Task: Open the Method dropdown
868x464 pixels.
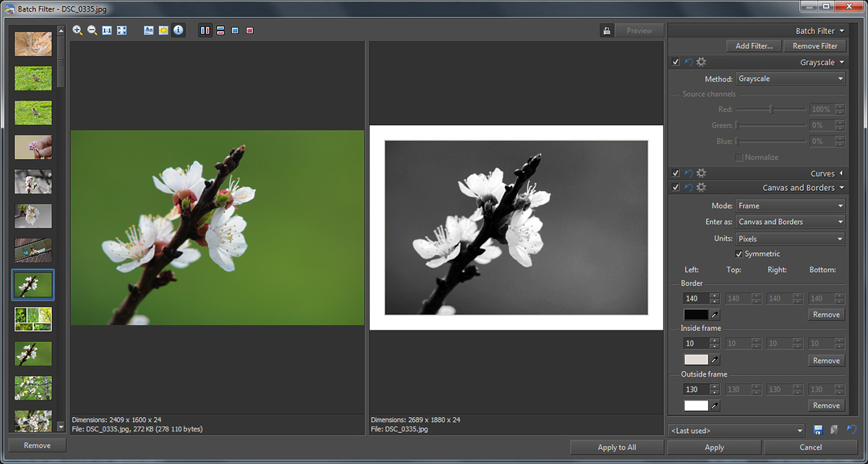Action: point(790,79)
